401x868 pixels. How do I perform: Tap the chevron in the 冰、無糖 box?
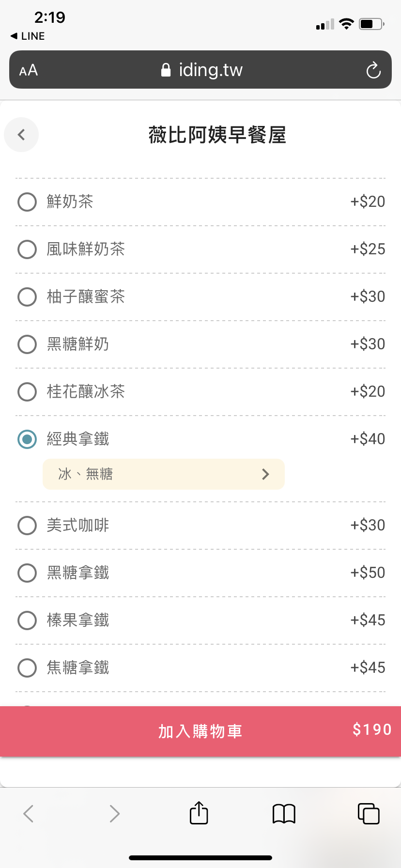pyautogui.click(x=265, y=474)
